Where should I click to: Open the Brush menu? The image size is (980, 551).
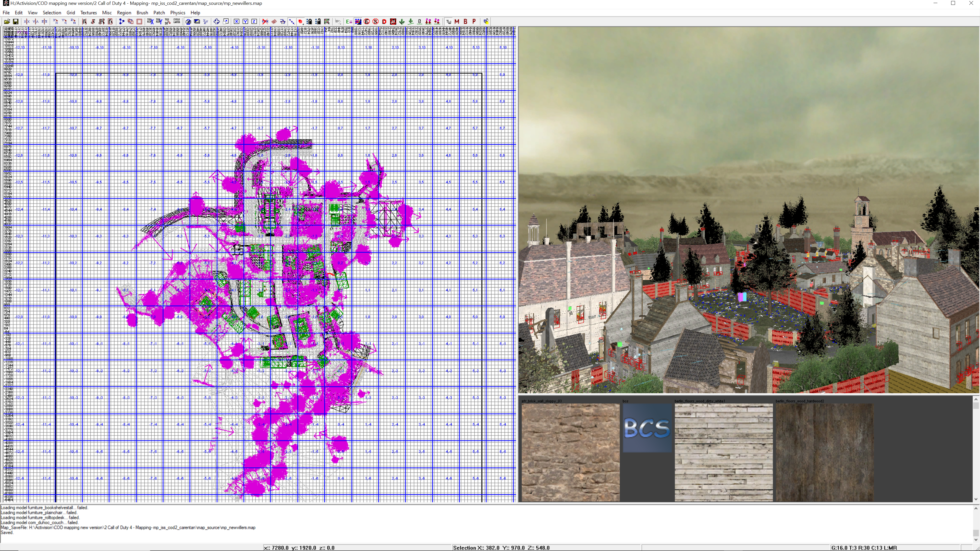[x=142, y=12]
